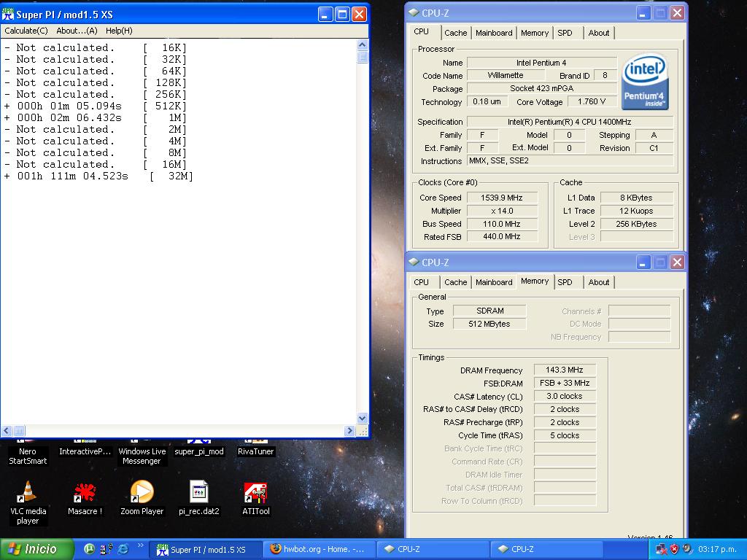Activate hwbot.org Firefox taskbar button
This screenshot has height=560, width=747.
[x=320, y=549]
